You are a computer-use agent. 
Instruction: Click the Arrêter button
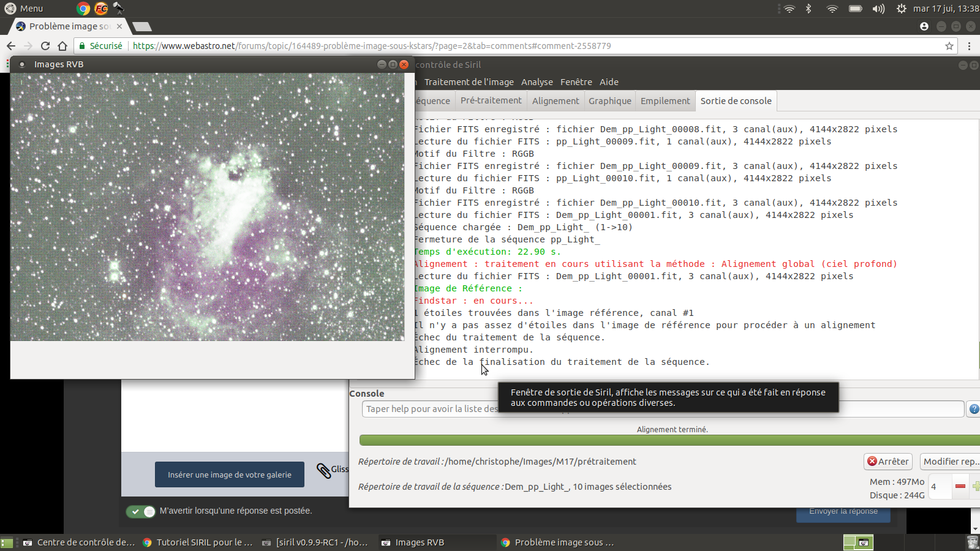tap(888, 462)
